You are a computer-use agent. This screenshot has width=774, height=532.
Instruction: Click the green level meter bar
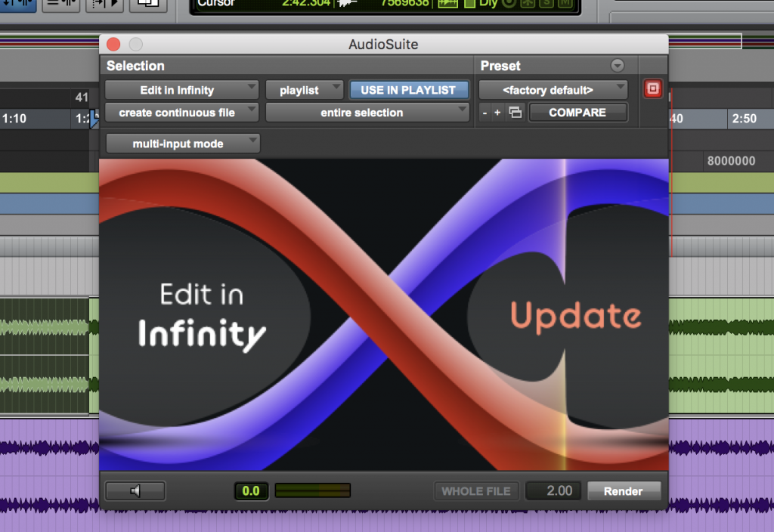(x=312, y=491)
